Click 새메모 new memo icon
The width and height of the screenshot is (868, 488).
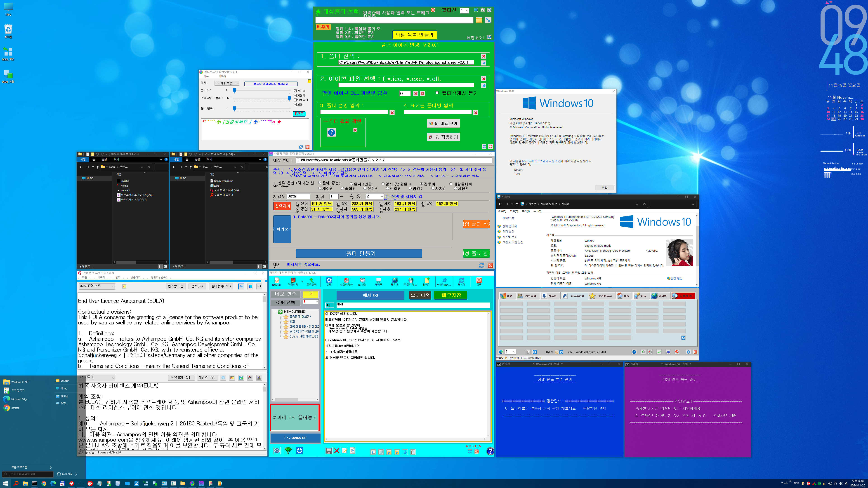(x=378, y=282)
